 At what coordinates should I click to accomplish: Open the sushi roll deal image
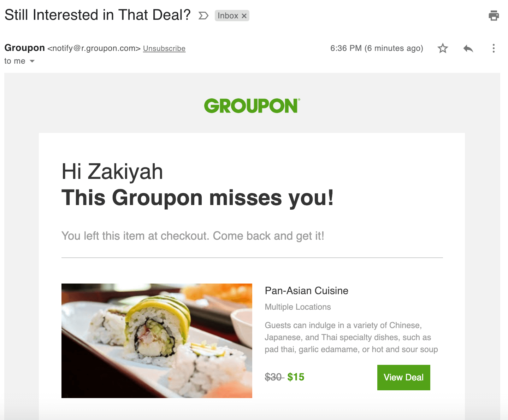[157, 341]
